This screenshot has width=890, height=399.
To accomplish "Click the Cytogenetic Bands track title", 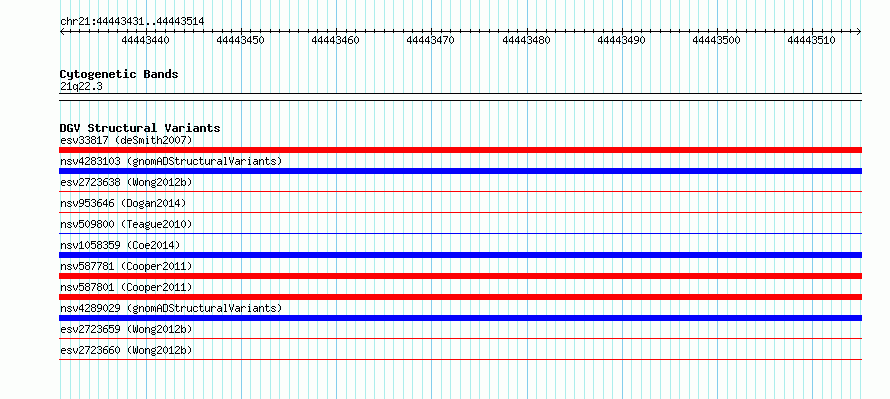I will tap(119, 74).
